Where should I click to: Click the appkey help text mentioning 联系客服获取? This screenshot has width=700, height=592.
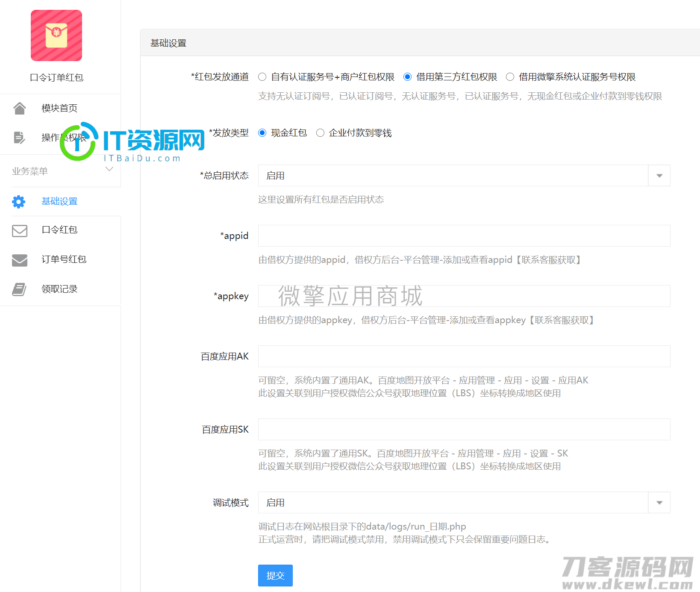[427, 320]
